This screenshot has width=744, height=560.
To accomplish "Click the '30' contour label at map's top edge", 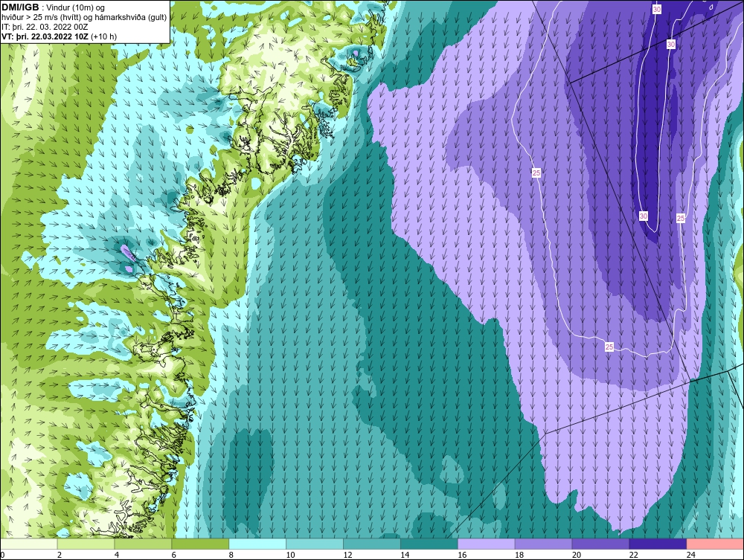I will pyautogui.click(x=657, y=9).
